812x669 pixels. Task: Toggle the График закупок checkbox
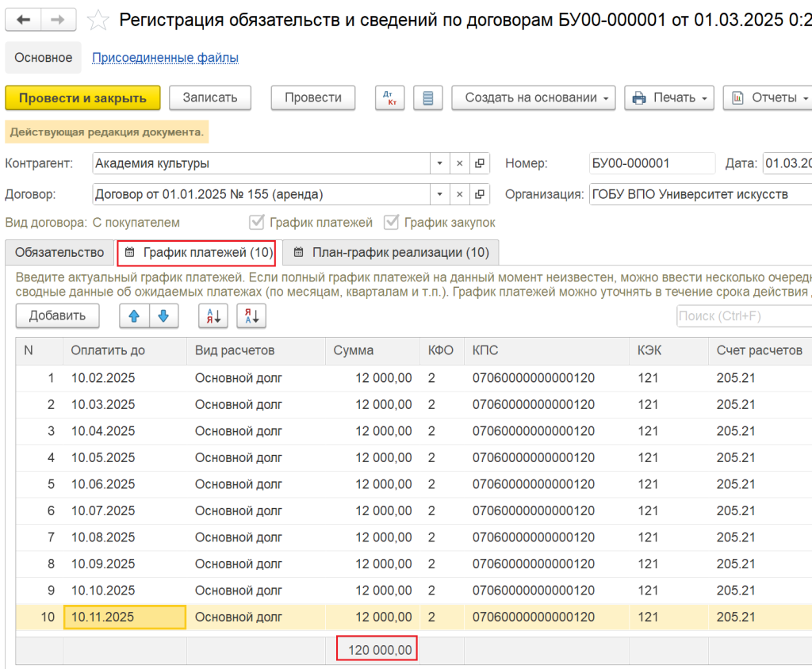coord(392,223)
